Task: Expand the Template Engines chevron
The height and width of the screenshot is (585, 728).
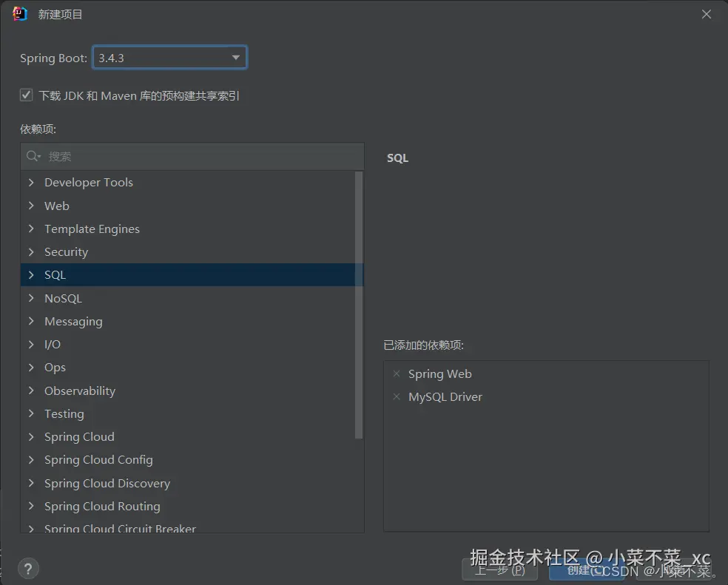Action: tap(31, 229)
